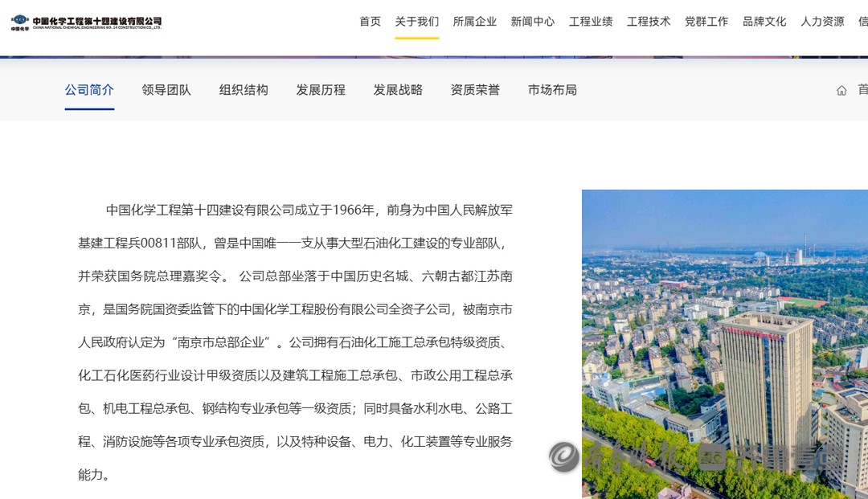Open the 关于我们 menu in top navigation

point(416,22)
